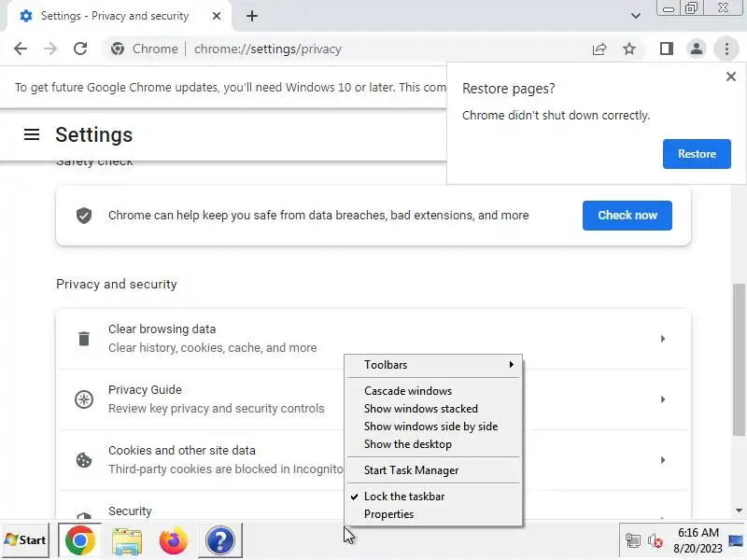Image resolution: width=747 pixels, height=560 pixels.
Task: Toggle Lock the taskbar
Action: click(x=433, y=497)
